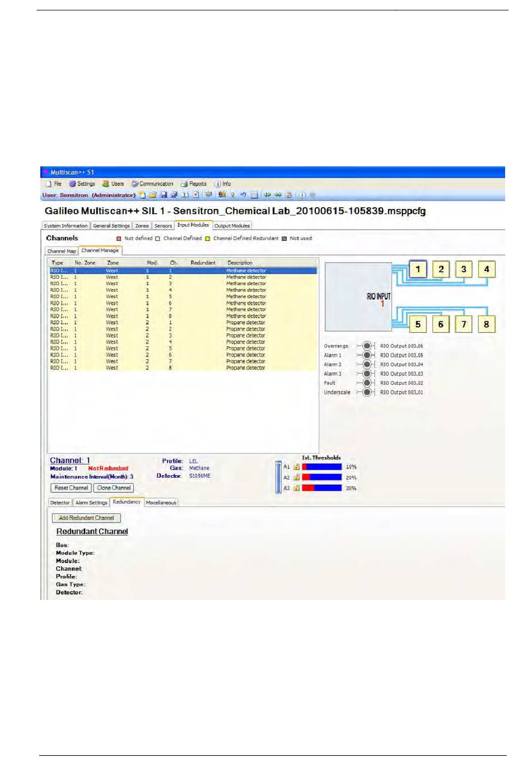
Task: Open the Communication menu
Action: pyautogui.click(x=152, y=184)
